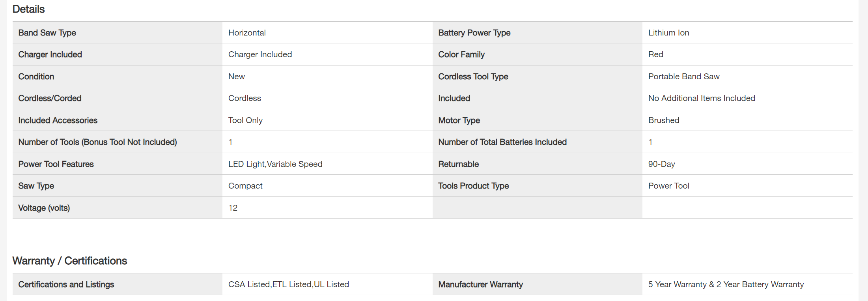Click the No Additional Items Included text
This screenshot has width=868, height=301.
(702, 98)
